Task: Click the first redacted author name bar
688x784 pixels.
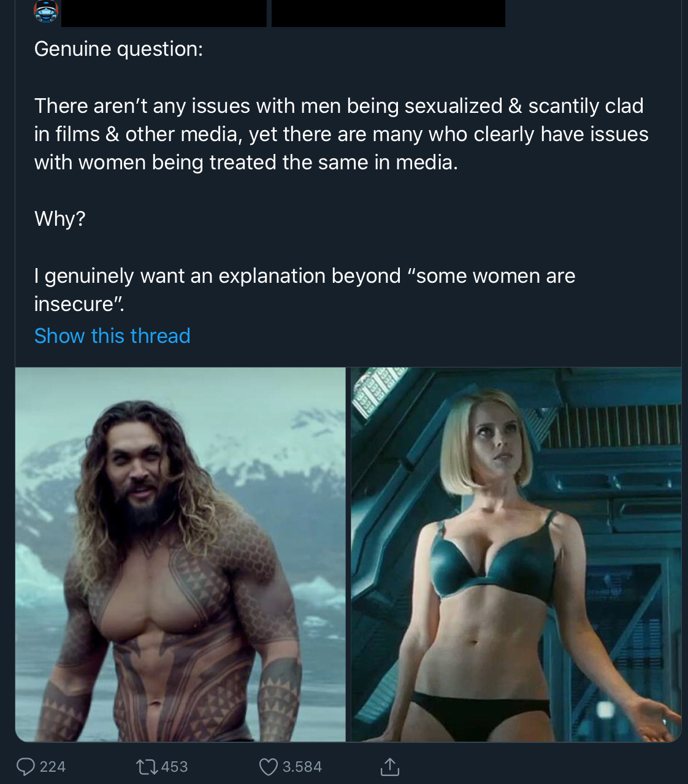Action: pos(164,13)
